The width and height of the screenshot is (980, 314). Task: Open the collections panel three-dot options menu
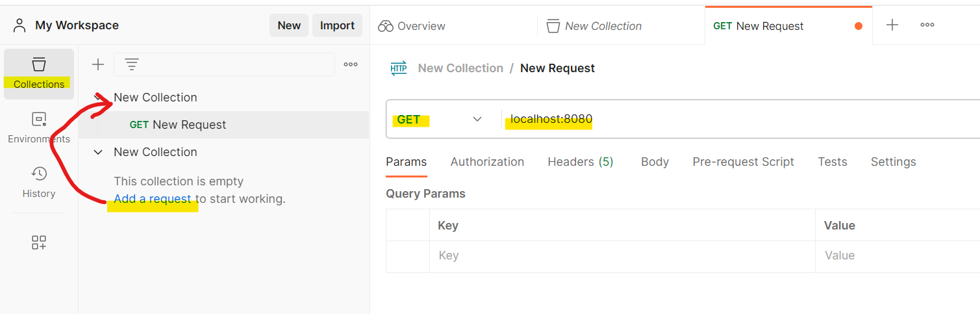tap(351, 64)
